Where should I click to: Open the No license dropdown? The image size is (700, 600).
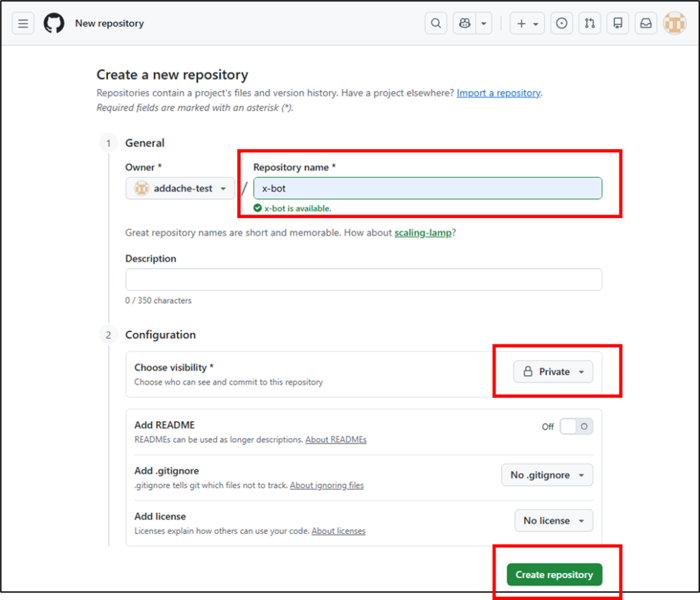(x=553, y=521)
